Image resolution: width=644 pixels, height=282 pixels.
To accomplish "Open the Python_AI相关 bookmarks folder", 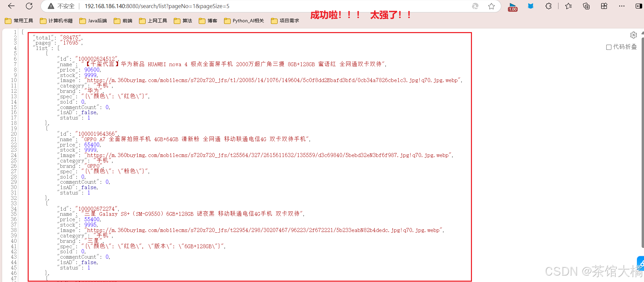I will pos(244,21).
